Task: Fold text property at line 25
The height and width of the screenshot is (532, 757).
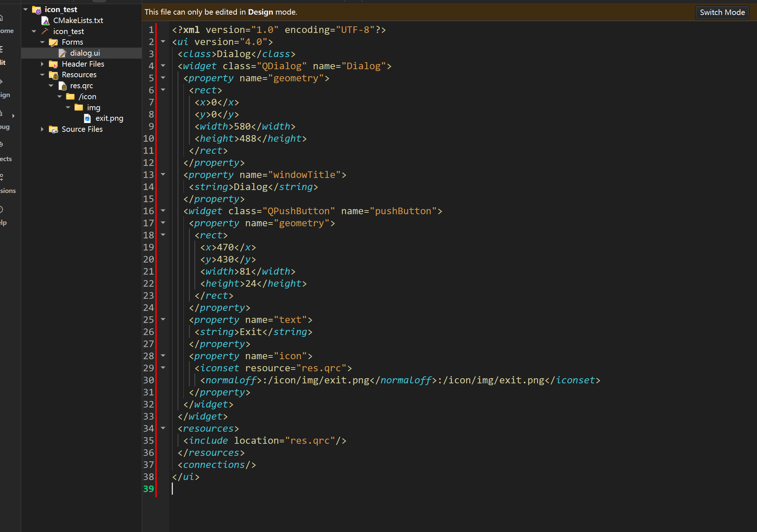Action: [x=163, y=320]
